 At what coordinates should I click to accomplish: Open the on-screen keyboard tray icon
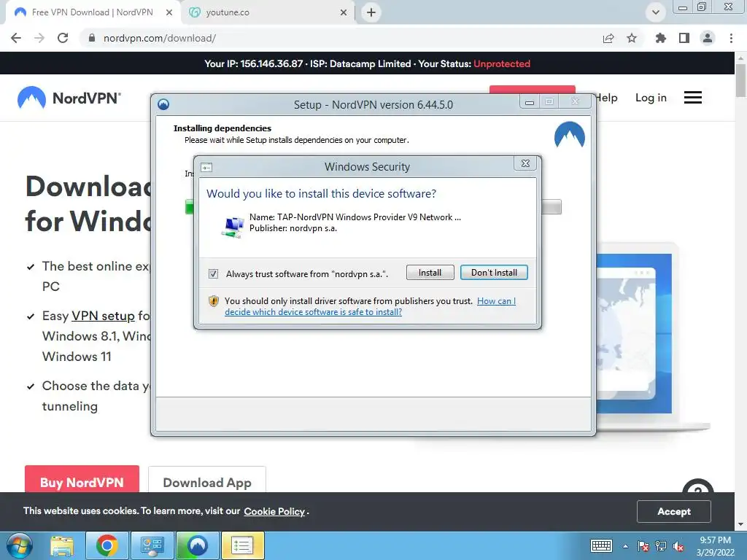click(x=601, y=545)
